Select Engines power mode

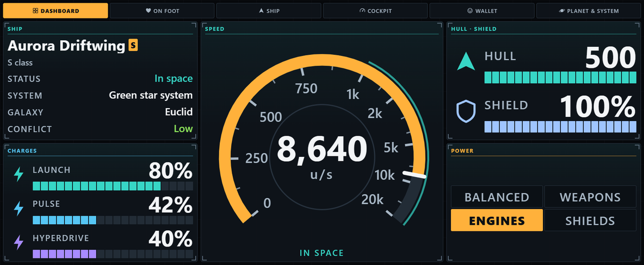click(497, 220)
